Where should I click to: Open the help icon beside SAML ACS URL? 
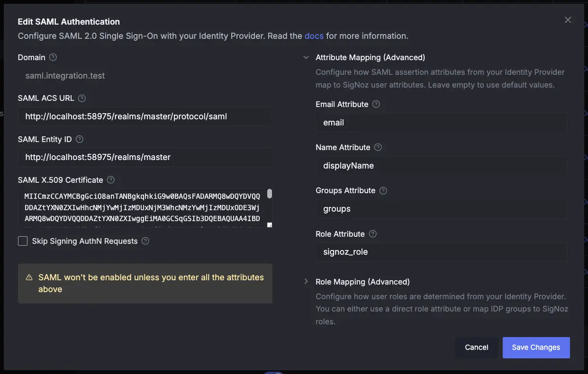[82, 98]
